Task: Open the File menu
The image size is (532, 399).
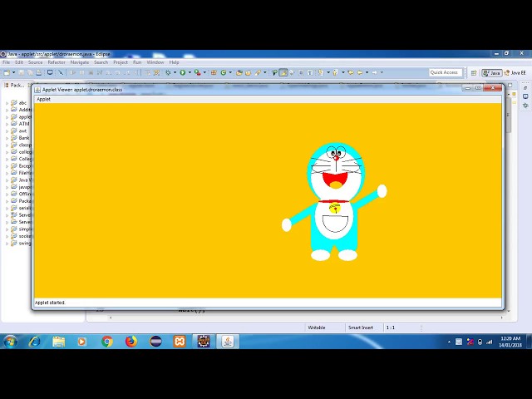Action: point(6,62)
